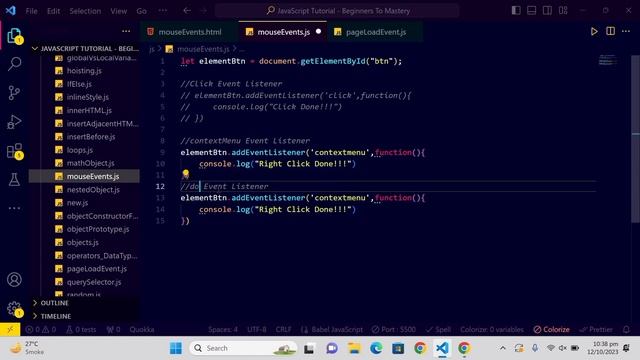The image size is (640, 360).
Task: Open the Go menu
Action: (141, 11)
